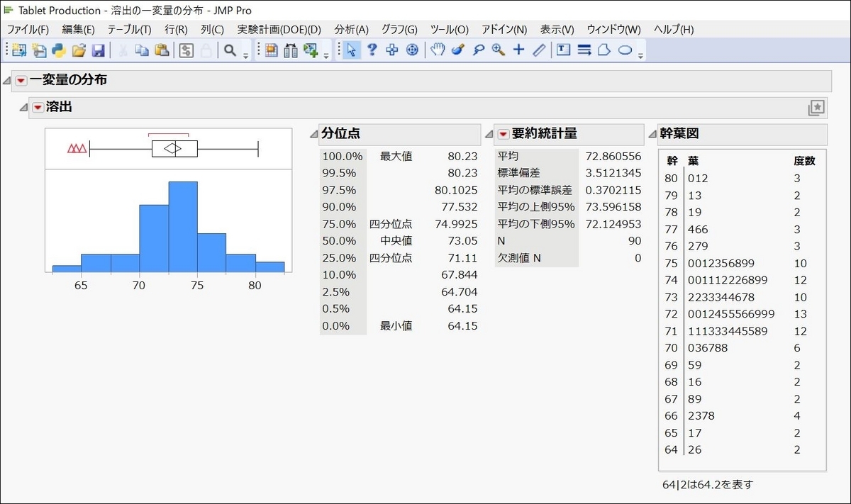Screen dimensions: 851x504
Task: Click the Search magnifier icon in the toolbar
Action: tap(230, 50)
